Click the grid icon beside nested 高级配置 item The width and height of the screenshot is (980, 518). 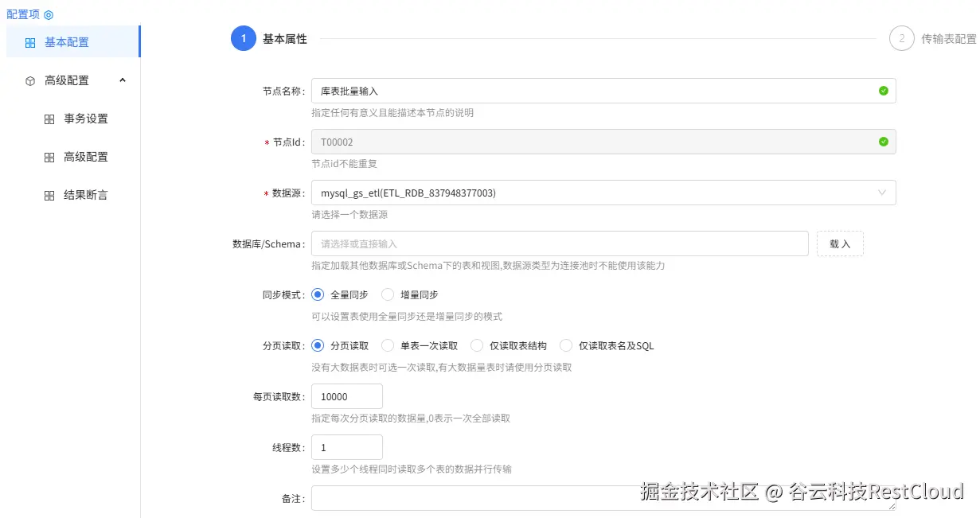point(49,157)
